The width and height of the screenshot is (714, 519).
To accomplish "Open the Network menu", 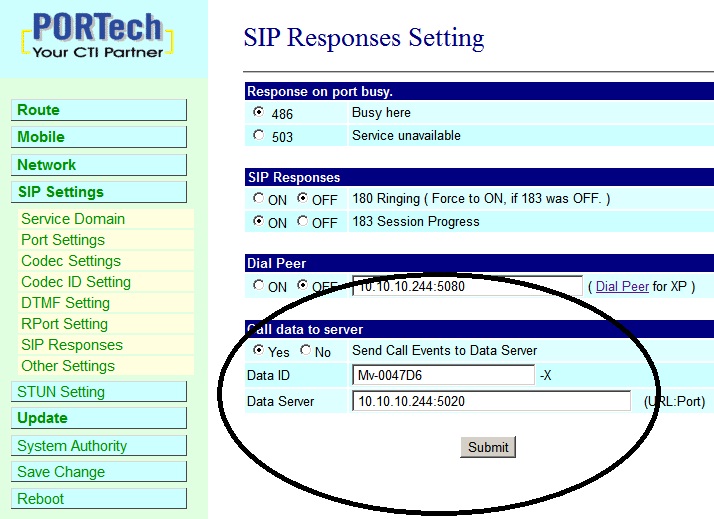I will tap(99, 164).
